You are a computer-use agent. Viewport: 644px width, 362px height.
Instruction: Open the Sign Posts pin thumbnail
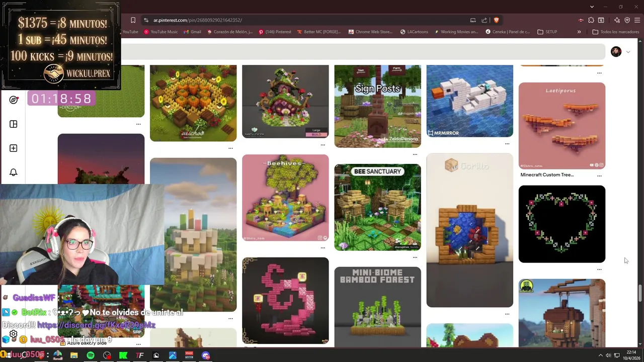pyautogui.click(x=378, y=106)
